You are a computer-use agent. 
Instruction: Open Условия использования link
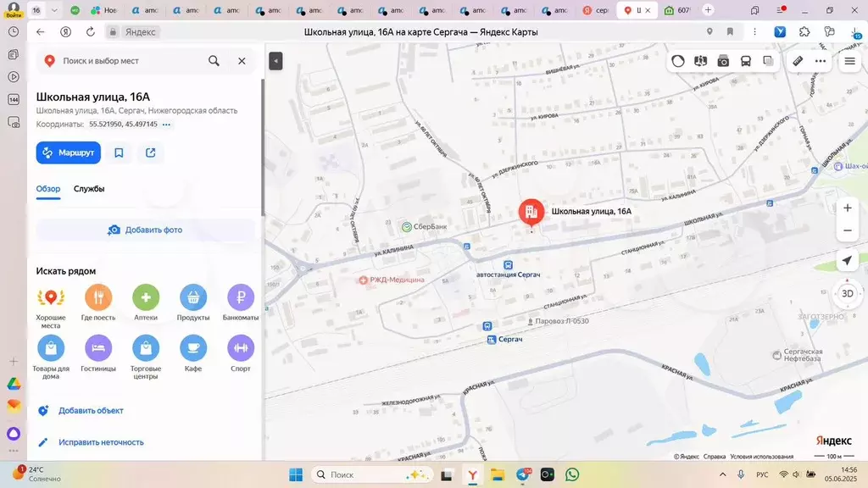[762, 457]
